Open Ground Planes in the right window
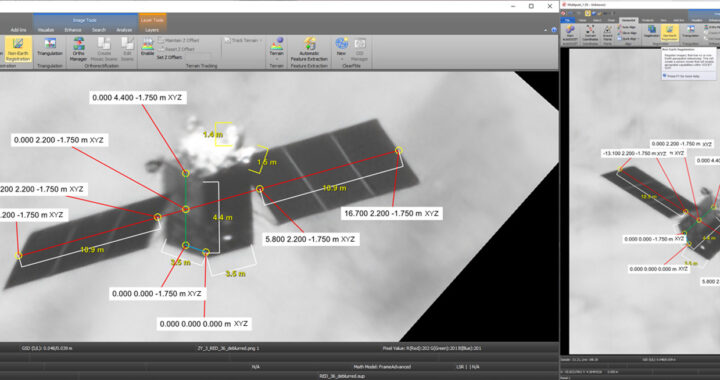720x380 pixels. pyautogui.click(x=608, y=34)
